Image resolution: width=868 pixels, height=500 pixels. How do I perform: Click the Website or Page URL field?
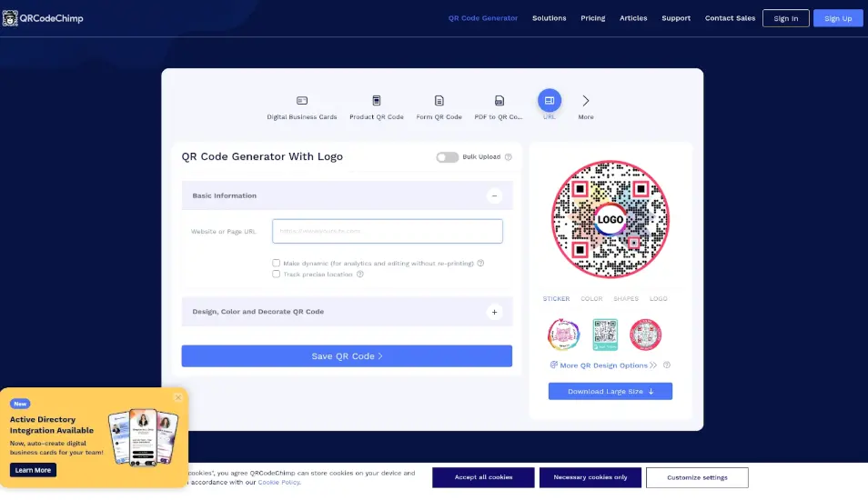[x=388, y=231]
